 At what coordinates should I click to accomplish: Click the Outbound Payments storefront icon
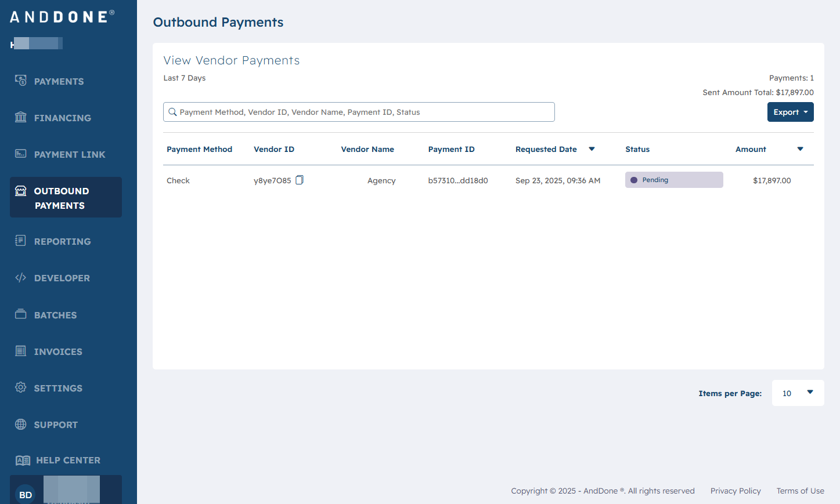(x=21, y=191)
